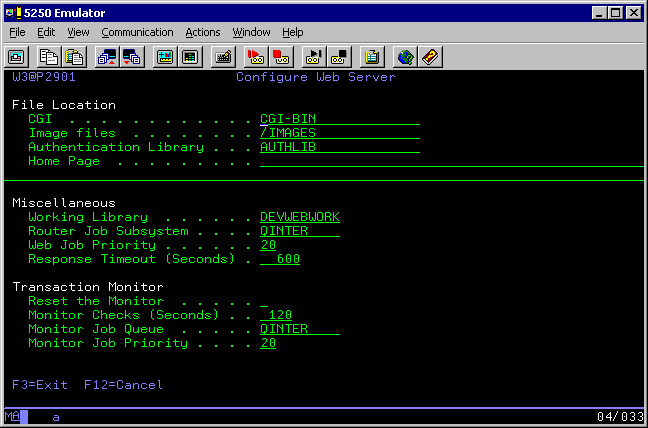Open the Actions menu

(202, 32)
